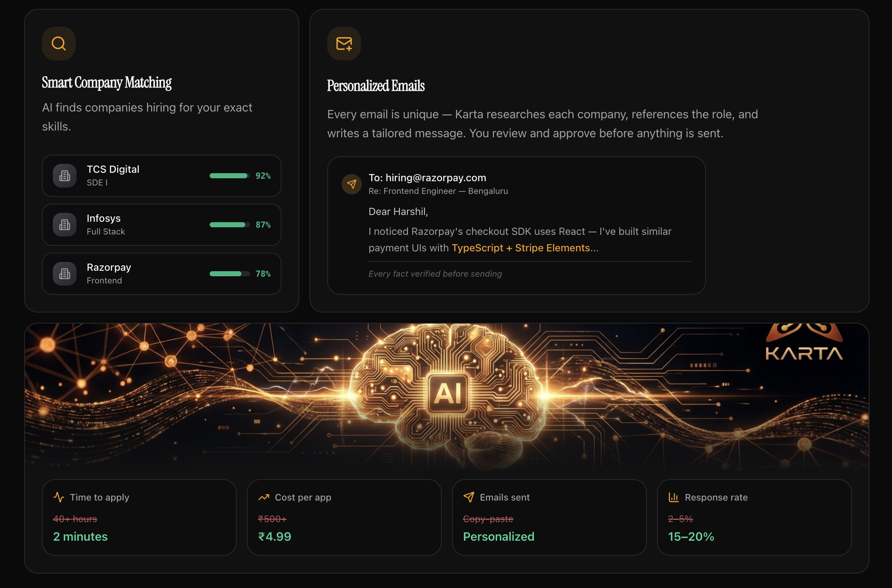Screen dimensions: 892x588
Task: Click the building icon beside TCS Digital
Action: [x=65, y=176]
